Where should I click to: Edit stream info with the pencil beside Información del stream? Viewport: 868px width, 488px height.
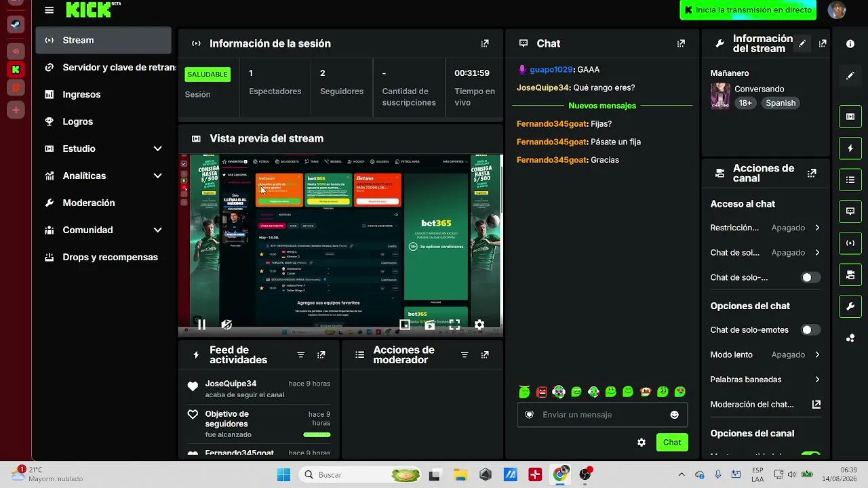pyautogui.click(x=802, y=43)
